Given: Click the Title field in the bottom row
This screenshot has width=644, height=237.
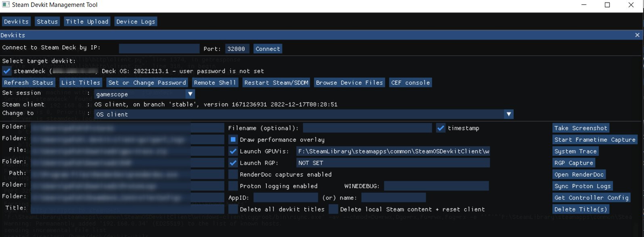Looking at the screenshot, I should 127,209.
